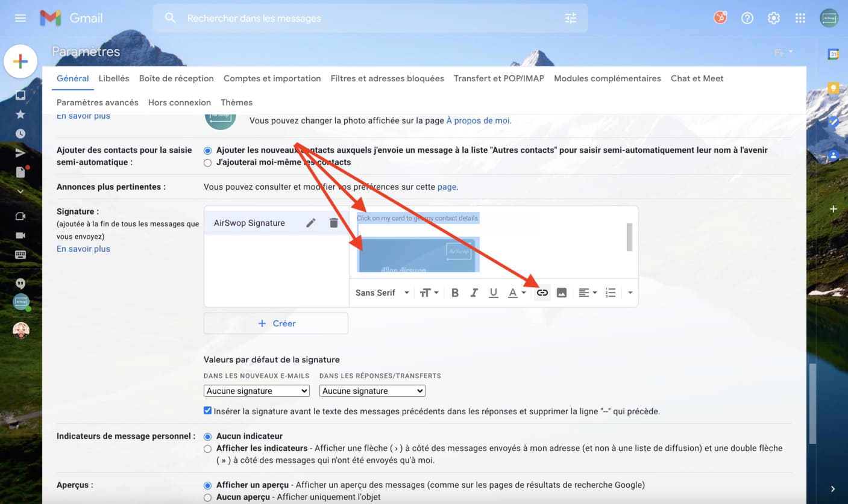Open the Settings gear icon
This screenshot has width=848, height=504.
[x=774, y=18]
